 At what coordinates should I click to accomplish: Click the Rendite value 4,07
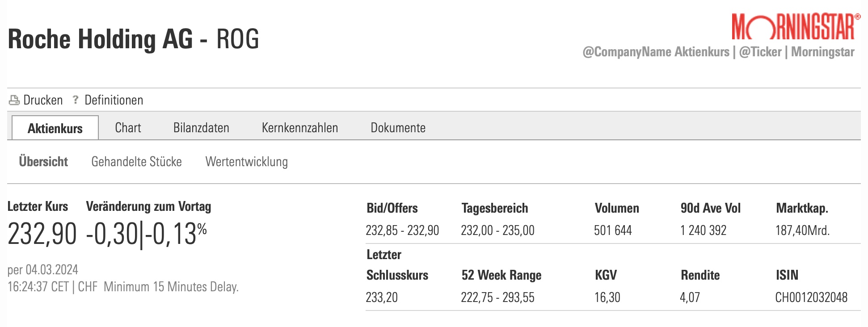[x=690, y=298]
